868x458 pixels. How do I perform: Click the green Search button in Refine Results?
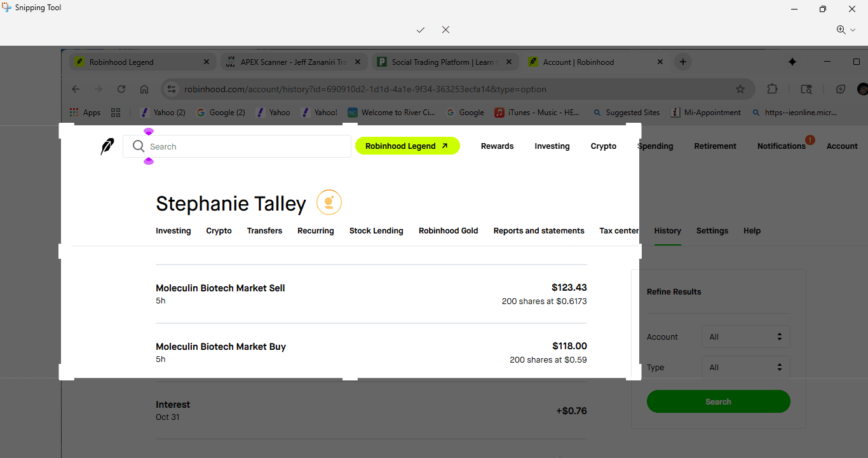click(x=719, y=402)
